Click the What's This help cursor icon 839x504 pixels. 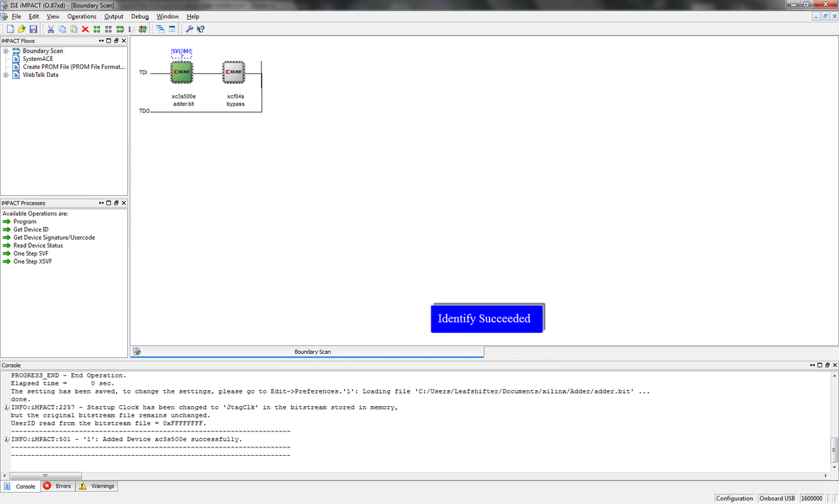pyautogui.click(x=200, y=29)
